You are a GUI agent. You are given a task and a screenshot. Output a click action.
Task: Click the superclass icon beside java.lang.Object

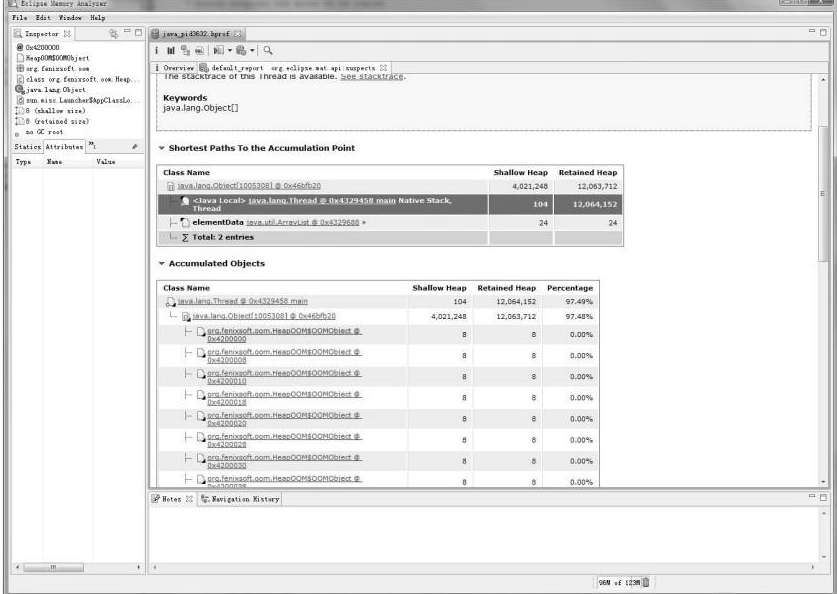click(20, 89)
